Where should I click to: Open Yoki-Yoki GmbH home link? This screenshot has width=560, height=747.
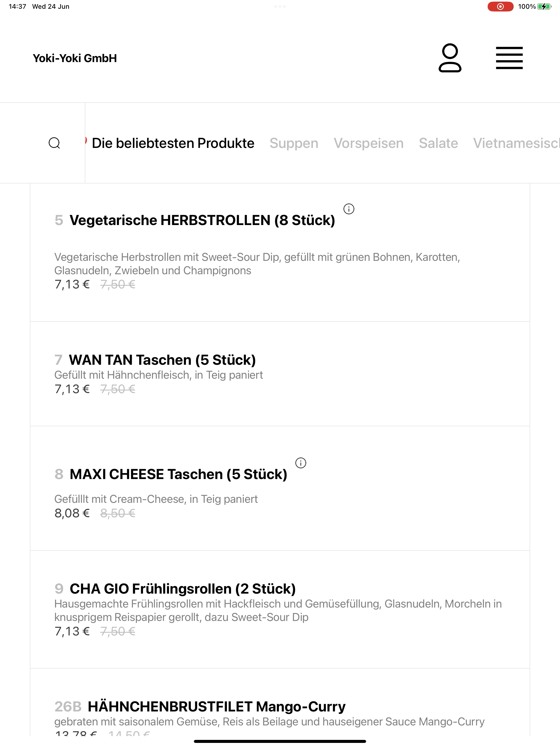[75, 58]
